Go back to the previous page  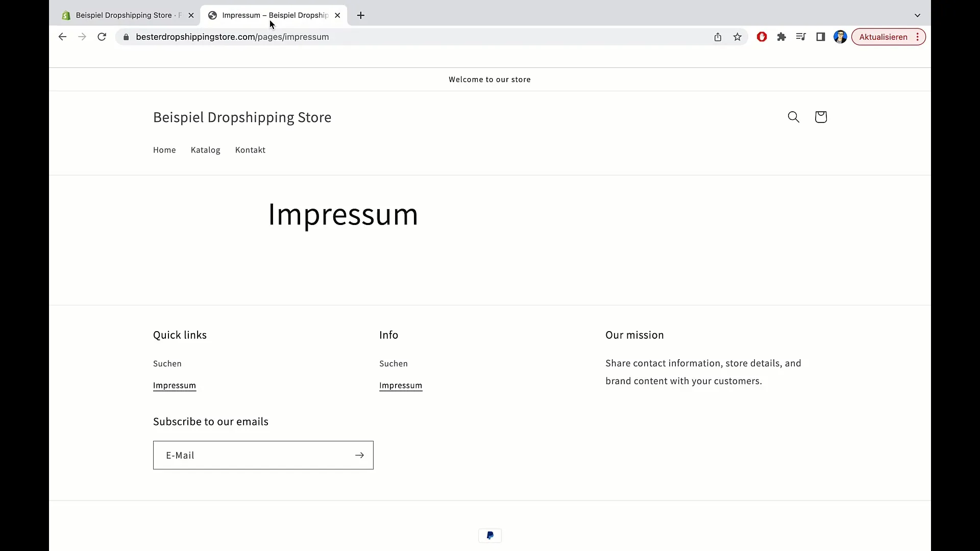[62, 37]
